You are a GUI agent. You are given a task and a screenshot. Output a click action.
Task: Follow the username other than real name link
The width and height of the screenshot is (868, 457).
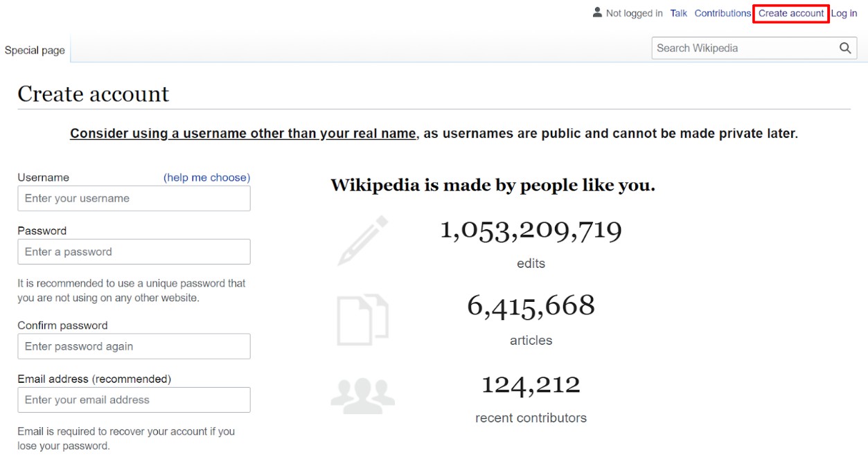tap(242, 134)
